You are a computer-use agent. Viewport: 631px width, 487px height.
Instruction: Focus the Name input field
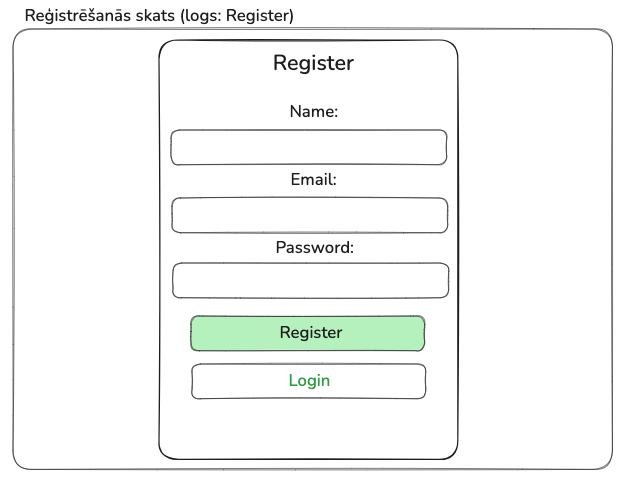point(308,147)
